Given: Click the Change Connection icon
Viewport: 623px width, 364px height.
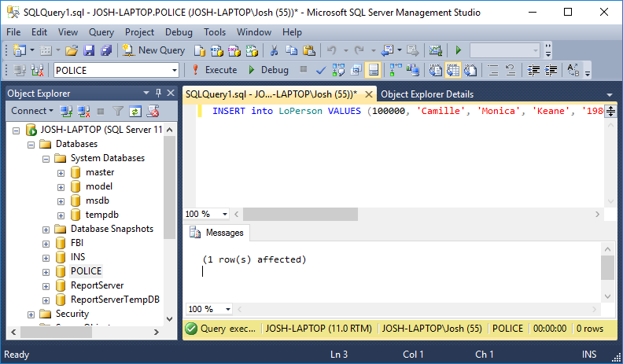Looking at the screenshot, I should [37, 70].
